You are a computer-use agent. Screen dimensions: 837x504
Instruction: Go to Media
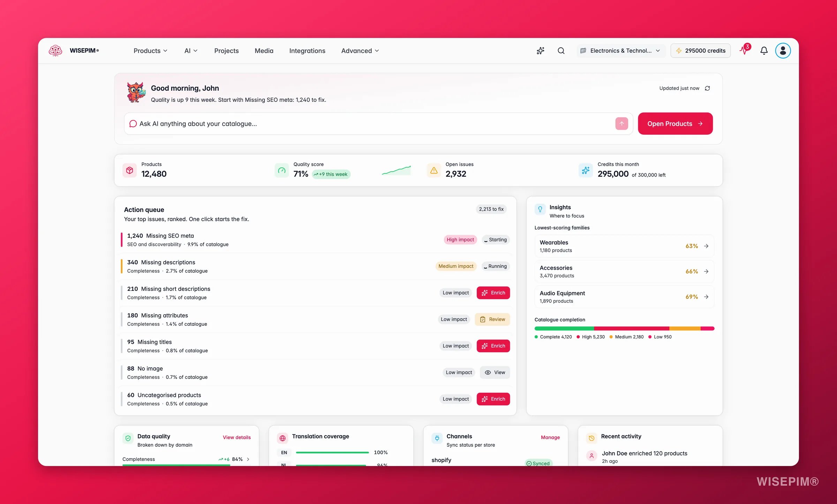[264, 51]
